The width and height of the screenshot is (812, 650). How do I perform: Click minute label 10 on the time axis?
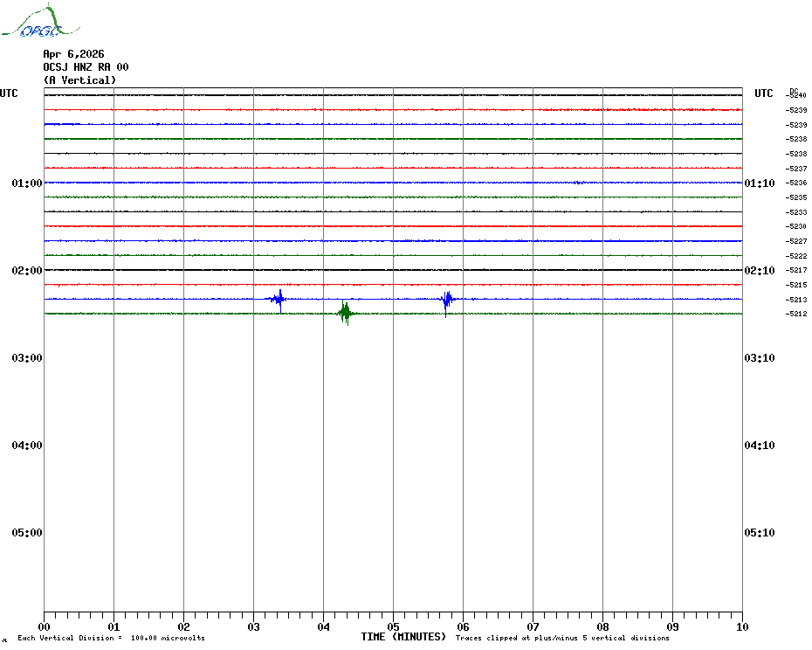pos(743,627)
